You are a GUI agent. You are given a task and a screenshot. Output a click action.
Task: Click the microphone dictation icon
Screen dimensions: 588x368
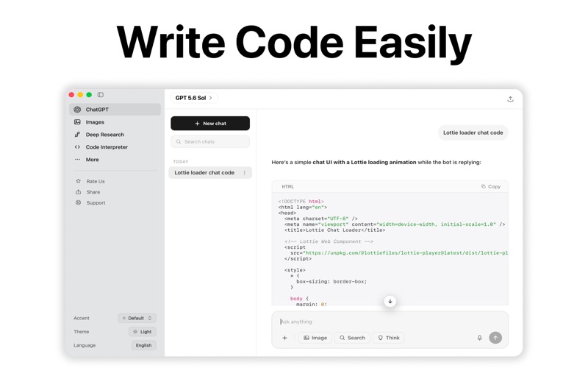pos(480,338)
